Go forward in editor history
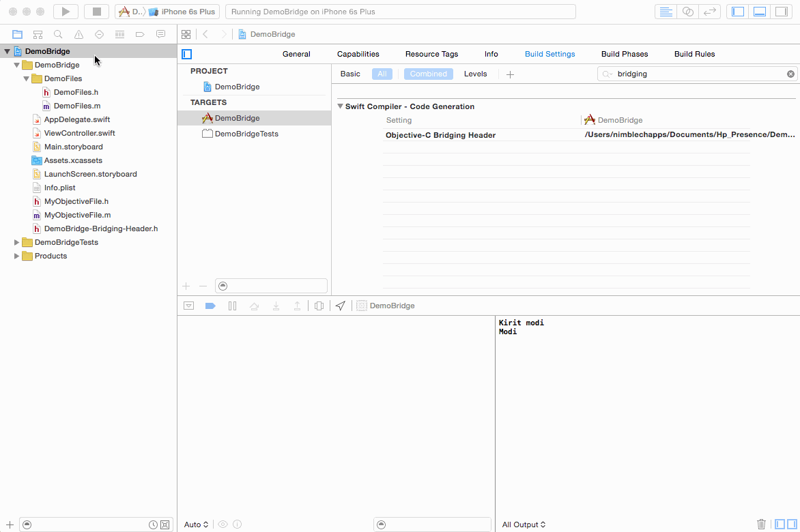 (223, 34)
